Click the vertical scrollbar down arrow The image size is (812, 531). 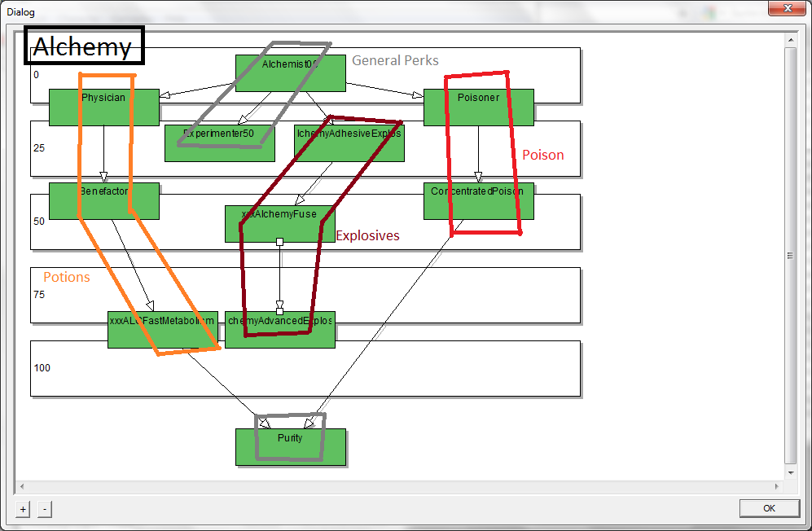790,472
